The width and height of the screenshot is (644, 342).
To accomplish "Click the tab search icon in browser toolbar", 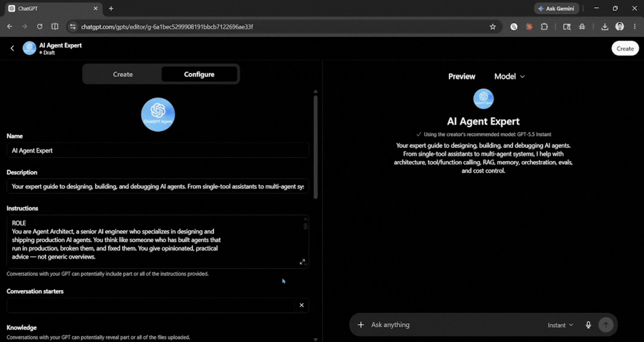I will coord(567,27).
